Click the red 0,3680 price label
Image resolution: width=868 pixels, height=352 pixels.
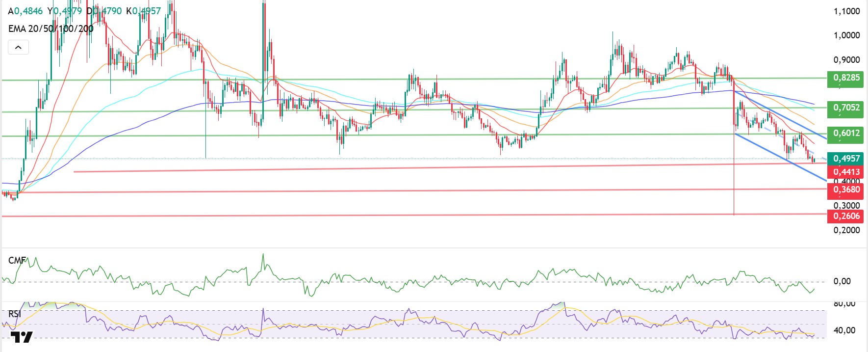pyautogui.click(x=845, y=190)
